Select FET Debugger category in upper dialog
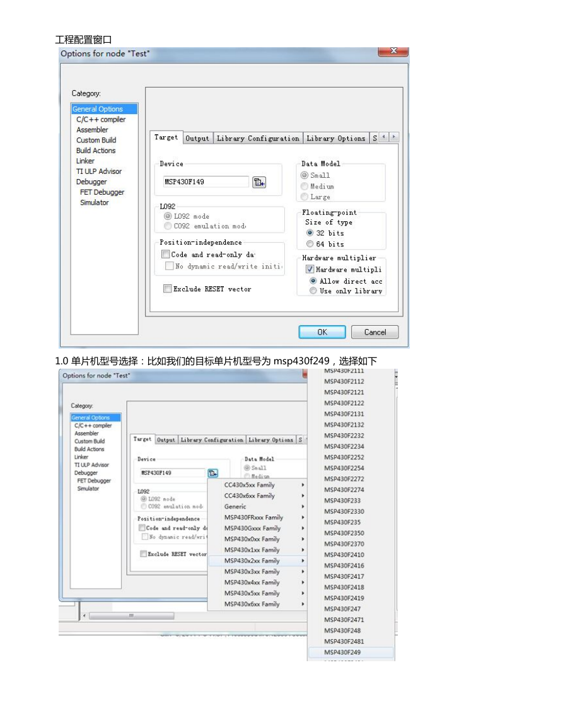 pos(102,192)
